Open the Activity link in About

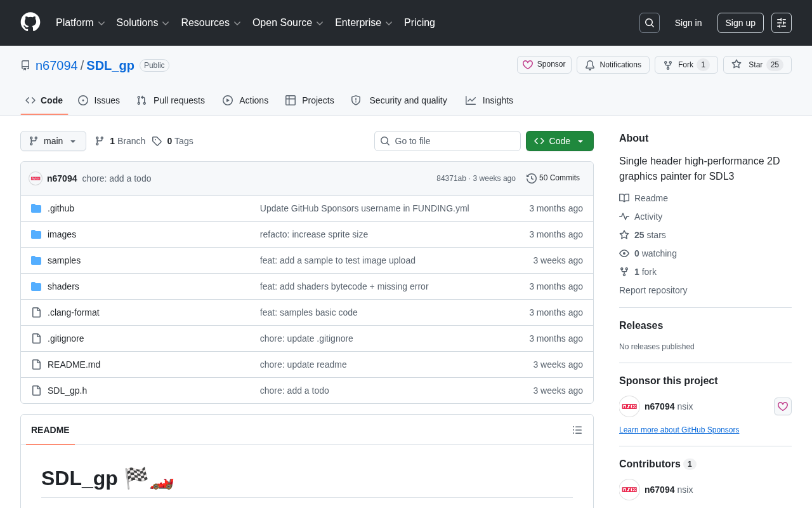(x=641, y=217)
